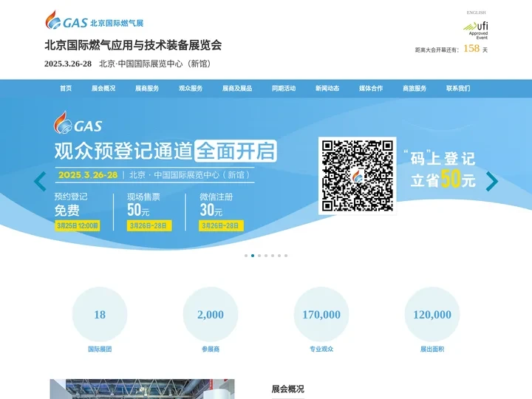Image resolution: width=532 pixels, height=399 pixels.
Task: Go to 首页 in navigation bar
Action: coord(66,88)
